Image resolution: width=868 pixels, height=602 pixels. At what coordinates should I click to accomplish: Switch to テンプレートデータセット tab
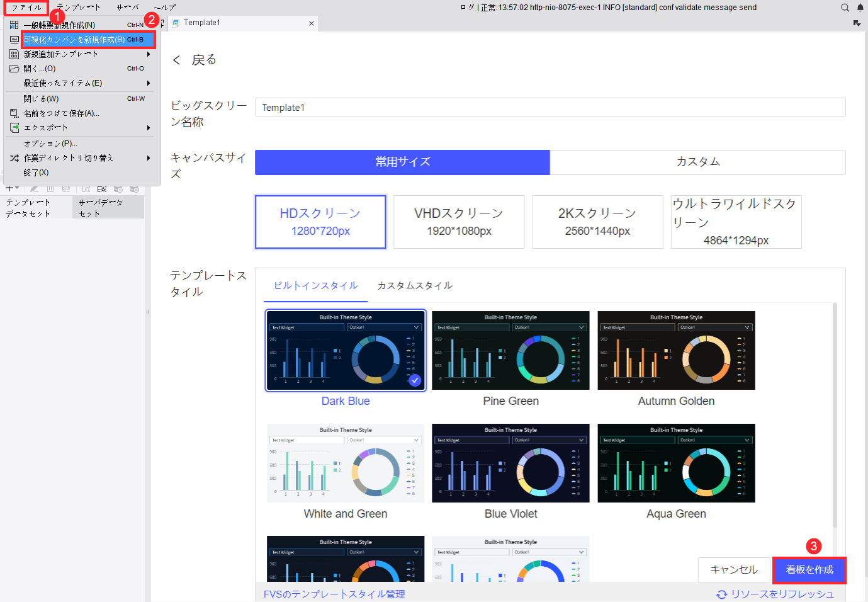tap(36, 208)
